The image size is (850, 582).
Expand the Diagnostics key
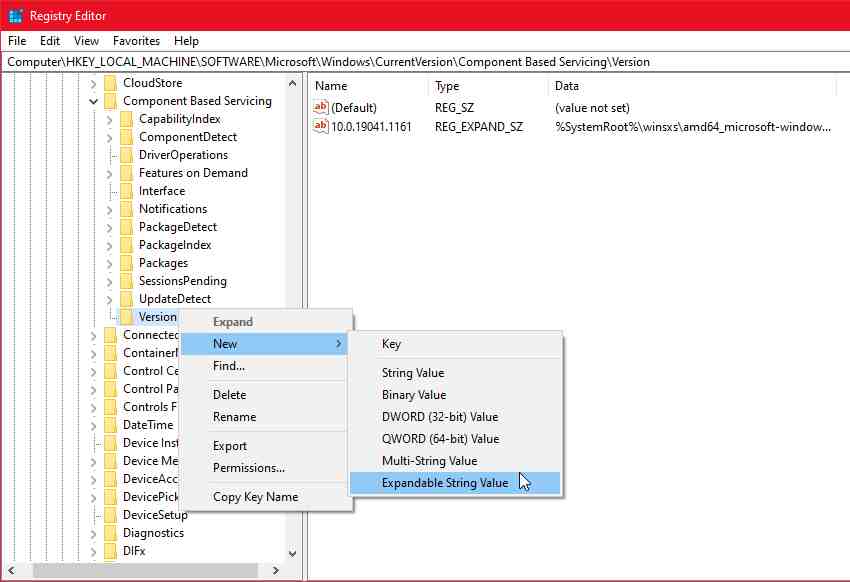click(93, 534)
